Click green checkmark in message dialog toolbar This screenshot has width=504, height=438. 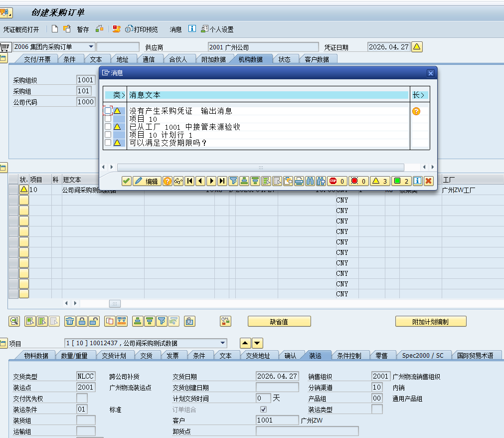[127, 181]
